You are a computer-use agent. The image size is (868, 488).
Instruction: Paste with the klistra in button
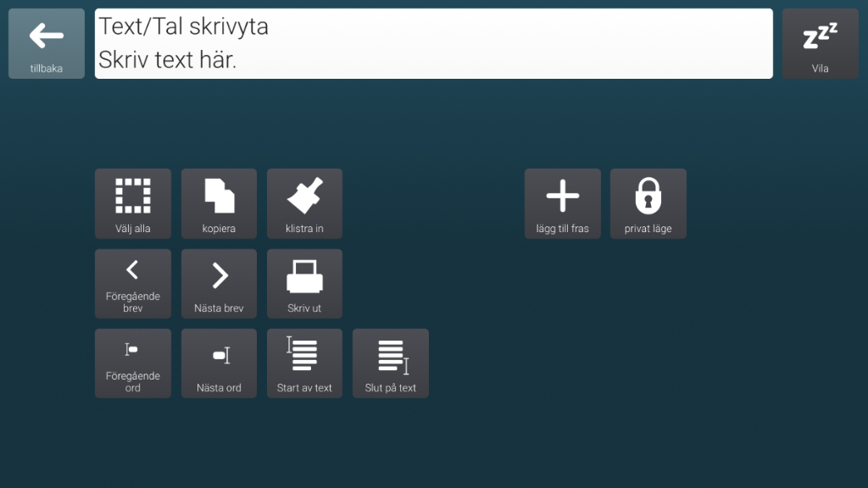coord(304,203)
